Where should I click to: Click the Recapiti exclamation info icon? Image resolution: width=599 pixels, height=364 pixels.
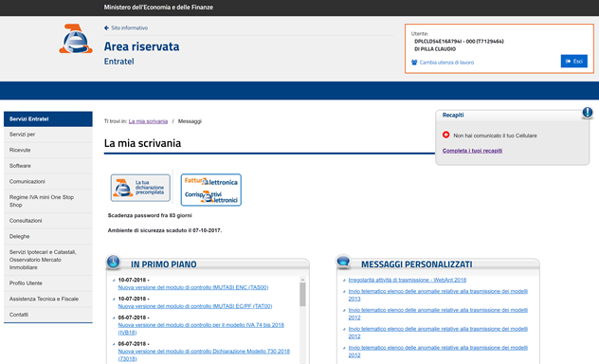[x=588, y=112]
